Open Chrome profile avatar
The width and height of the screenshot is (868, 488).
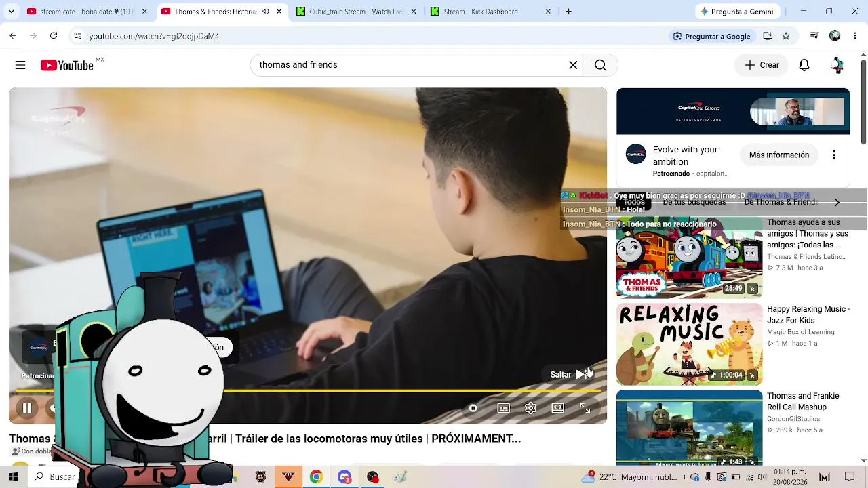tap(835, 36)
